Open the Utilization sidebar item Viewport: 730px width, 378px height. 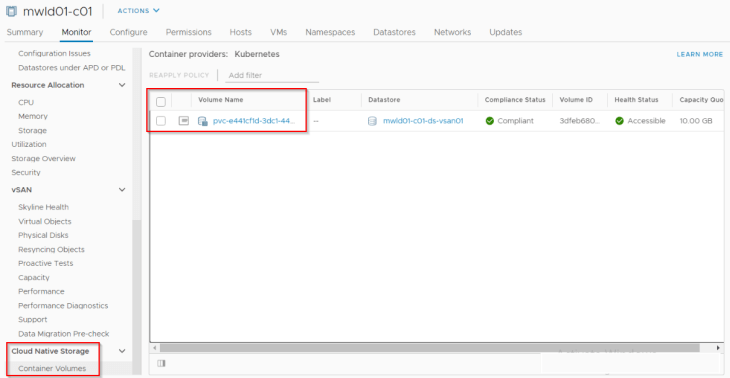29,144
